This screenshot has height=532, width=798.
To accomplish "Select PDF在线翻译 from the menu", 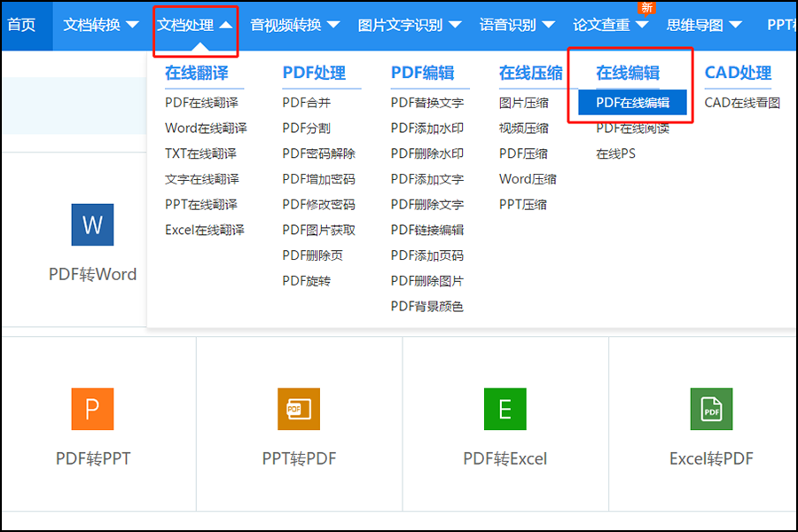I will [x=201, y=103].
